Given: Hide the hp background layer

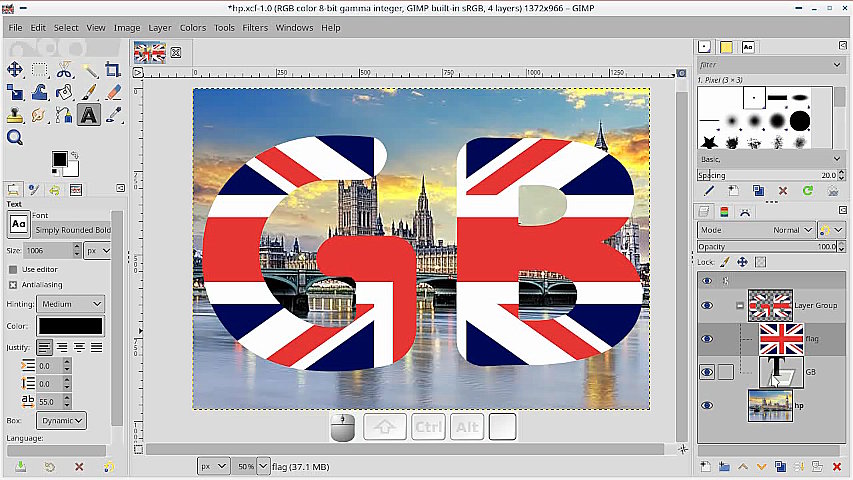Looking at the screenshot, I should 707,405.
